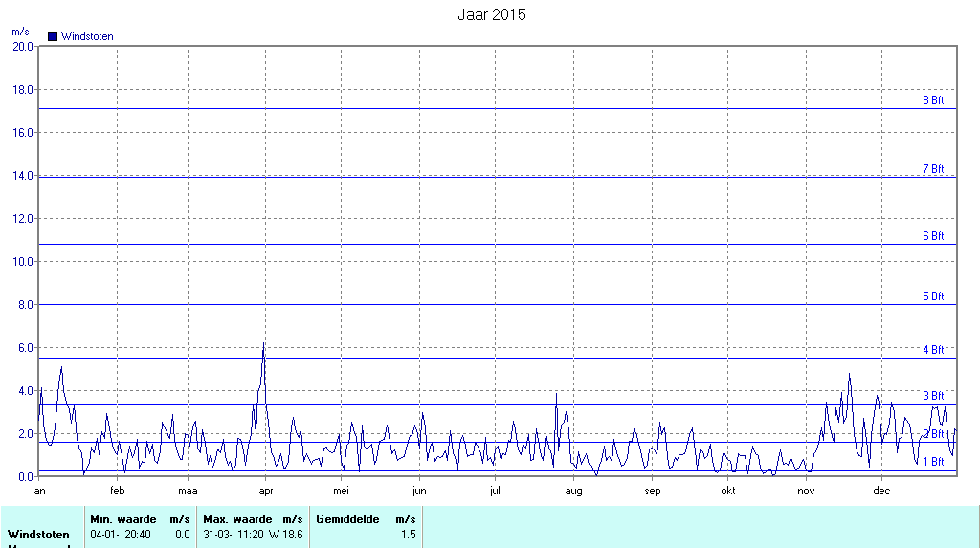This screenshot has width=980, height=548.
Task: Click the jan month label
Action: pos(38,491)
